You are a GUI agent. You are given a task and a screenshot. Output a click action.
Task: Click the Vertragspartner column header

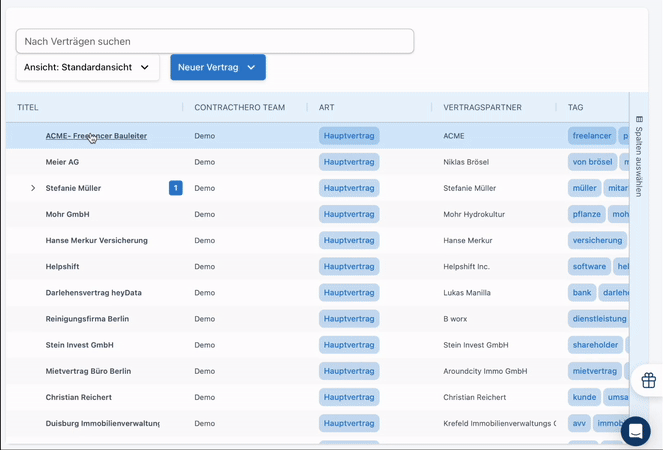click(479, 107)
